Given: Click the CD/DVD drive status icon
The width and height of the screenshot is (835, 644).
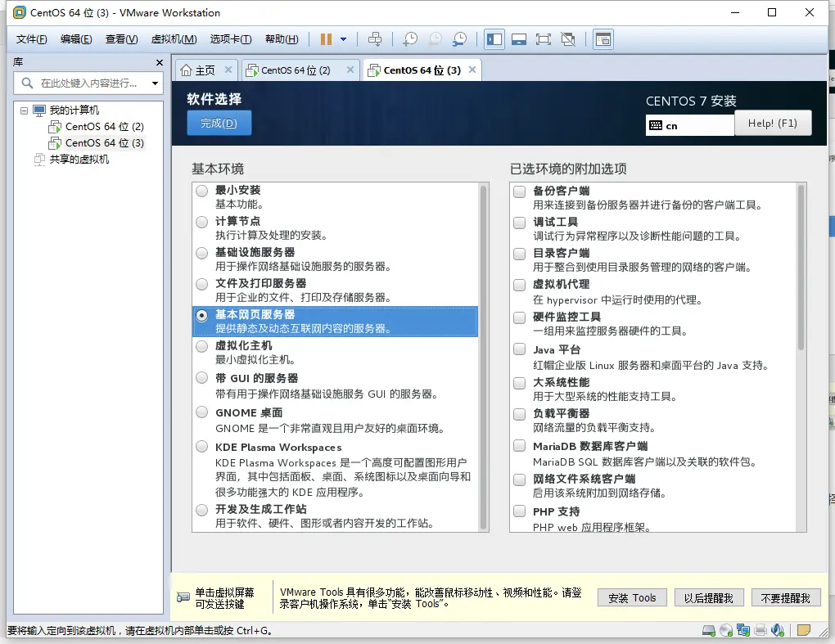Looking at the screenshot, I should 726,631.
